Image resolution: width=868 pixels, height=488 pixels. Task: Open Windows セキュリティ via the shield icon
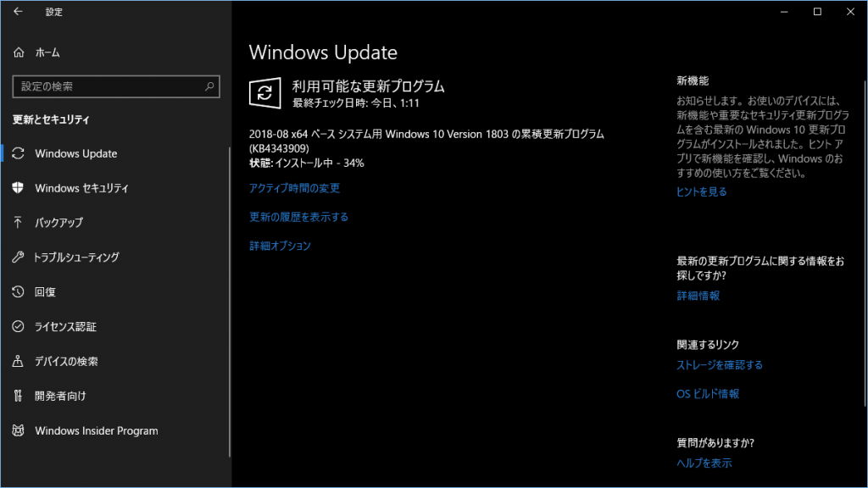pos(19,188)
